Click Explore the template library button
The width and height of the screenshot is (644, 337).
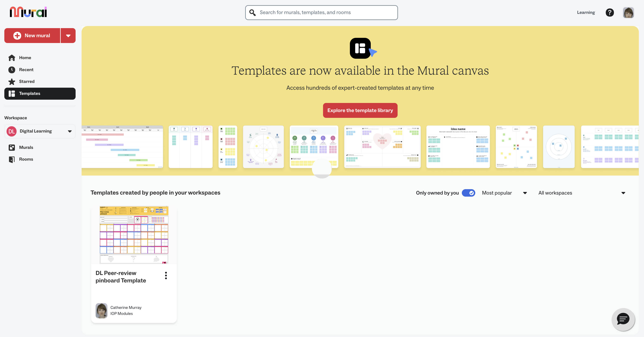coord(360,110)
